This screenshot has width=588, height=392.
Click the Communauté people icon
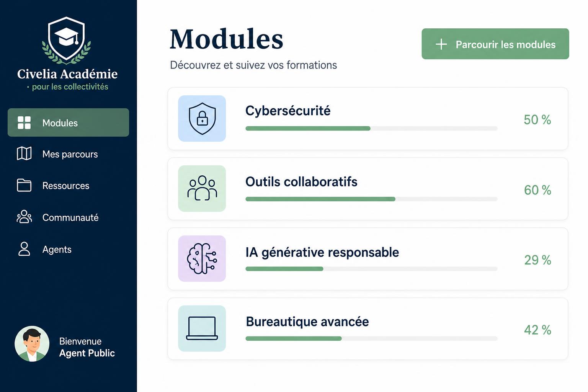click(x=24, y=217)
